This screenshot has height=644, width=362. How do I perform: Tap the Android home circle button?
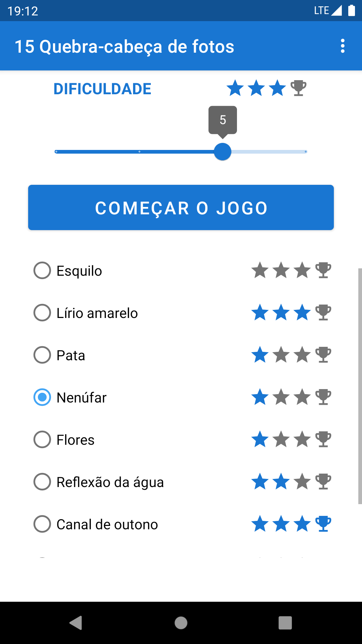(181, 623)
